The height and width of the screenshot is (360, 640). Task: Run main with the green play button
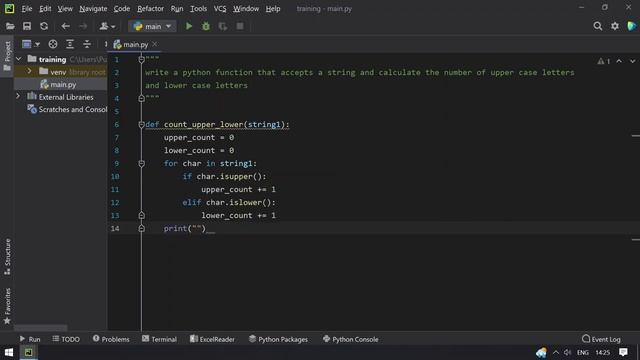click(189, 27)
